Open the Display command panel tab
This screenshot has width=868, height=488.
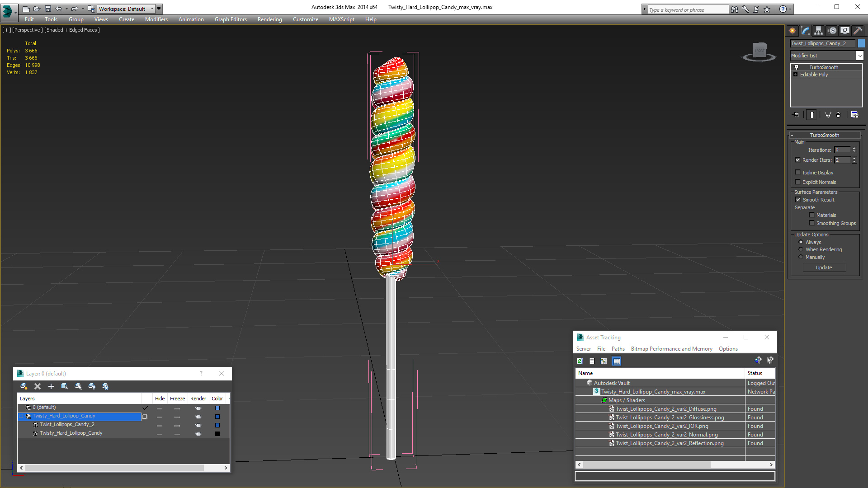coord(844,31)
